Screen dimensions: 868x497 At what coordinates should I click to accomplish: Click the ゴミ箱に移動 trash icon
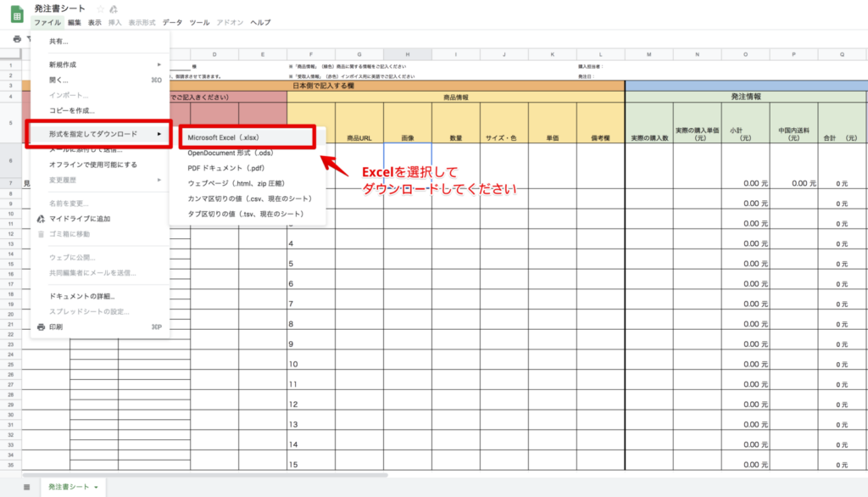(41, 235)
